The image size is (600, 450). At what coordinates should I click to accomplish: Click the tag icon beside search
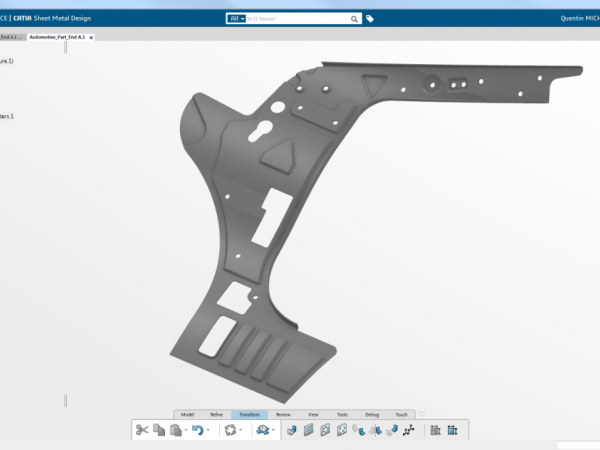pyautogui.click(x=370, y=19)
